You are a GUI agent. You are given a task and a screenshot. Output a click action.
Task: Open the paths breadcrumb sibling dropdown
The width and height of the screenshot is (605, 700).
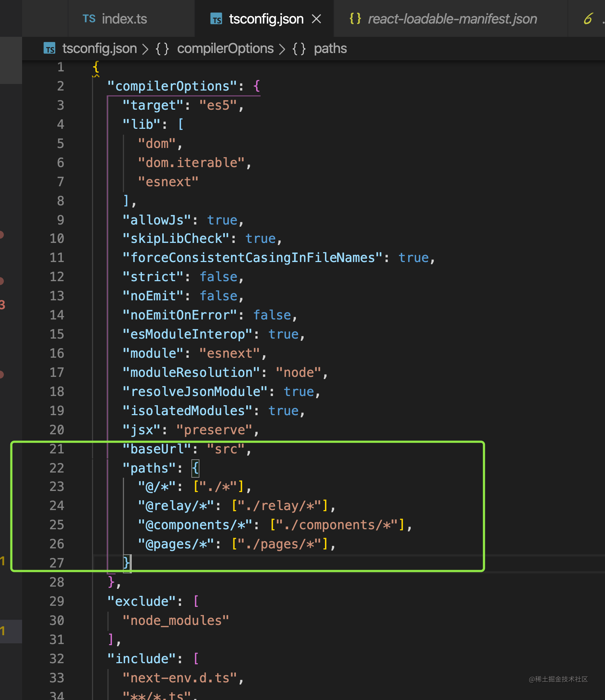tap(330, 48)
